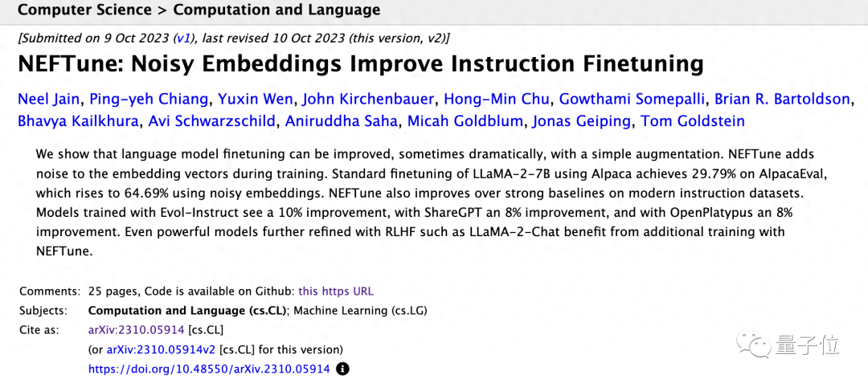The width and height of the screenshot is (868, 383).
Task: Open the GitHub code 'this https URL' link
Action: pyautogui.click(x=335, y=291)
